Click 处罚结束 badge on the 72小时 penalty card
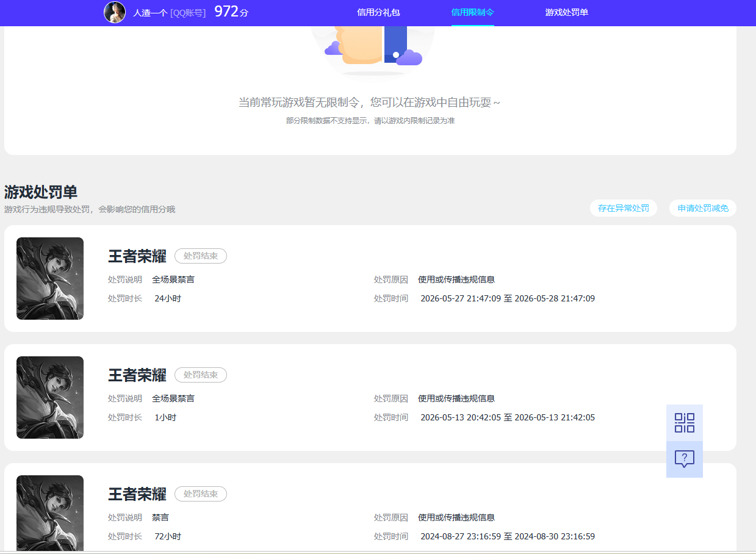The height and width of the screenshot is (554, 756). pos(201,494)
